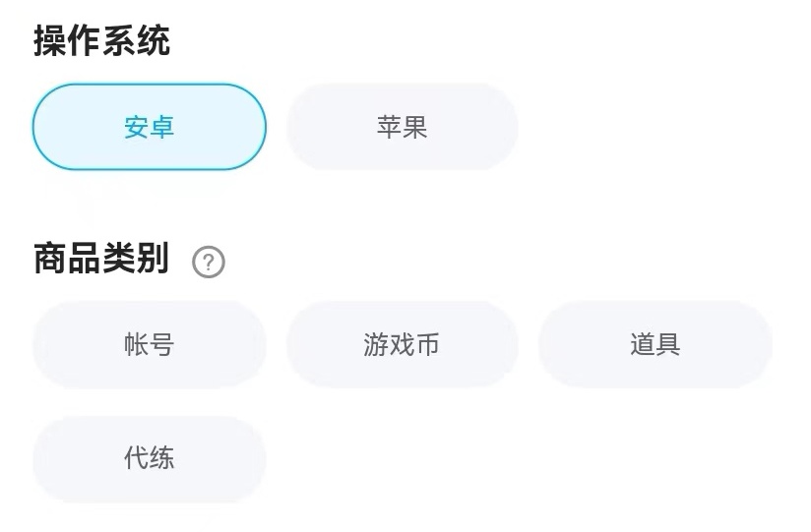
Task: Click the 商品类别 section heading
Action: click(x=101, y=260)
